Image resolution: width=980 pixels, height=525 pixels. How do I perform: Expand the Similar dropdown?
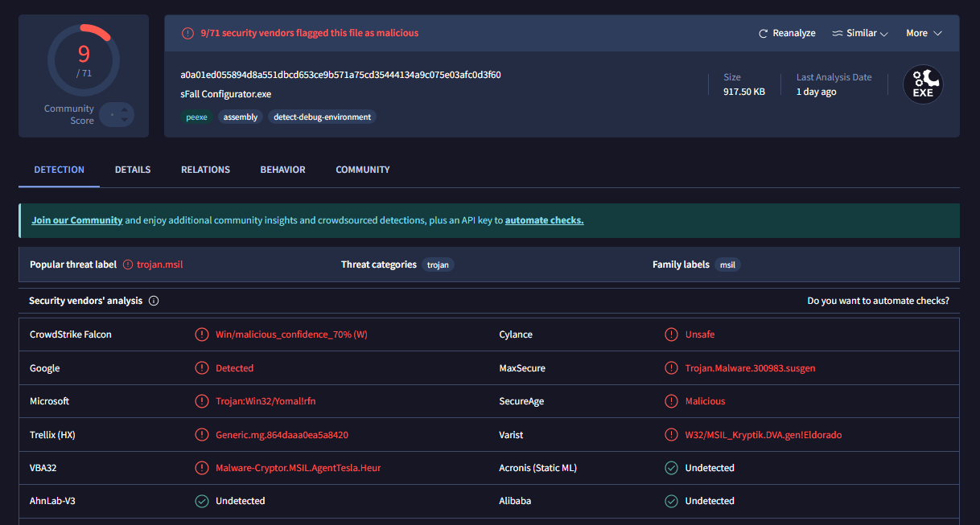pyautogui.click(x=859, y=34)
